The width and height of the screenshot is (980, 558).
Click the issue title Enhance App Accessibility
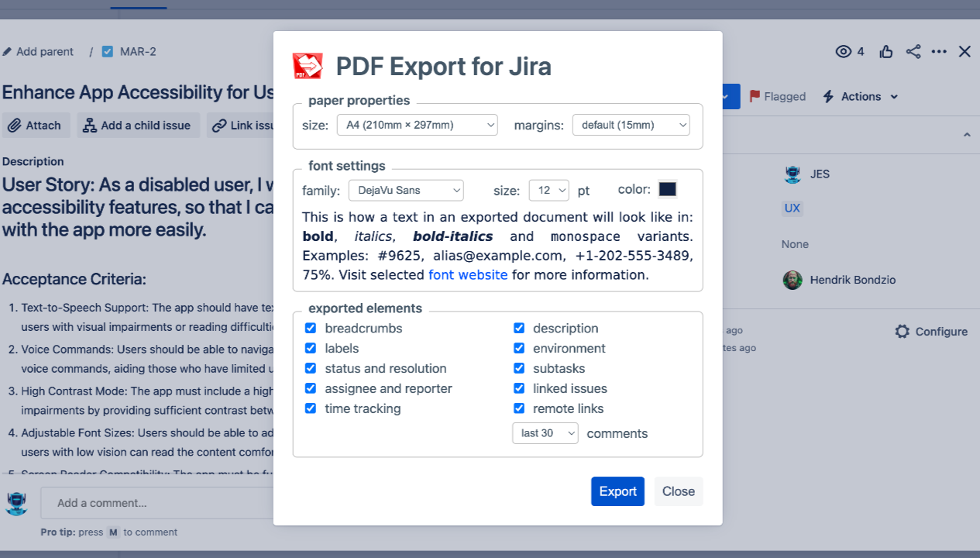[138, 92]
